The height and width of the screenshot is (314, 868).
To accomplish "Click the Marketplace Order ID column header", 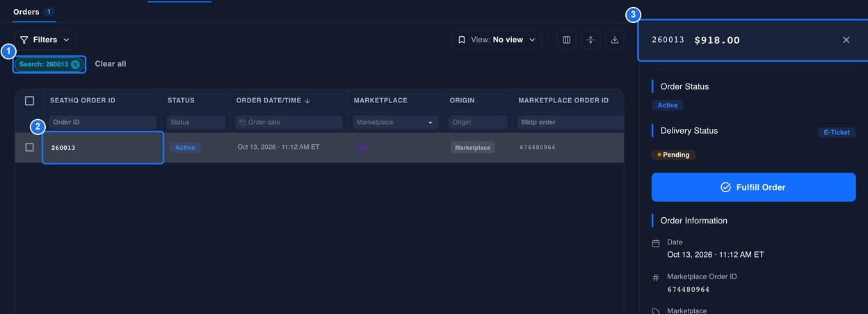I will pos(563,100).
